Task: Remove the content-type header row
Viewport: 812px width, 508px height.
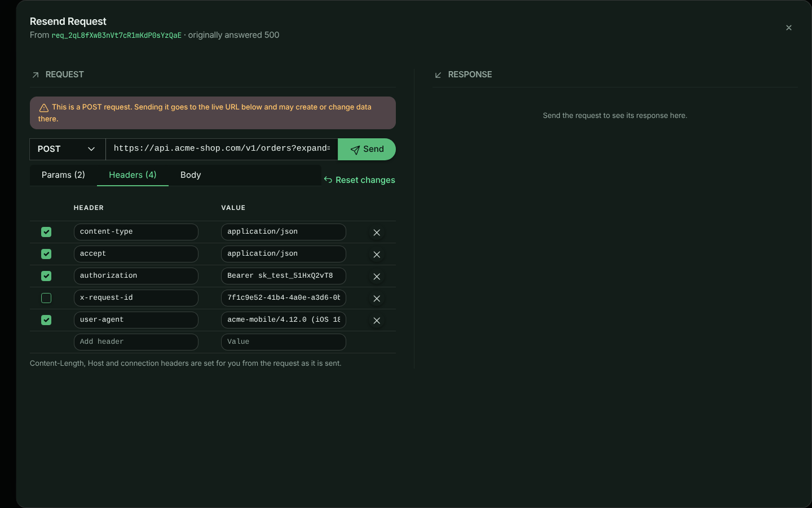Action: (377, 233)
